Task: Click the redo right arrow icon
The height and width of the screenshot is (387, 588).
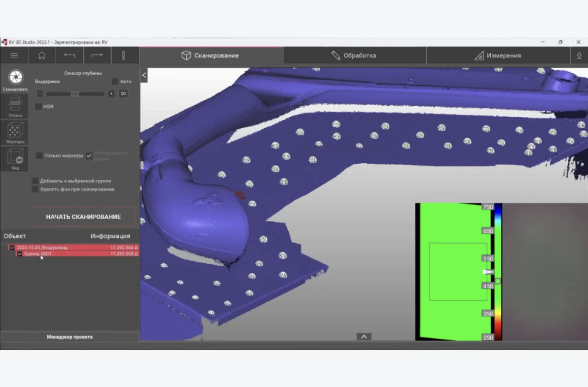Action: tap(97, 56)
